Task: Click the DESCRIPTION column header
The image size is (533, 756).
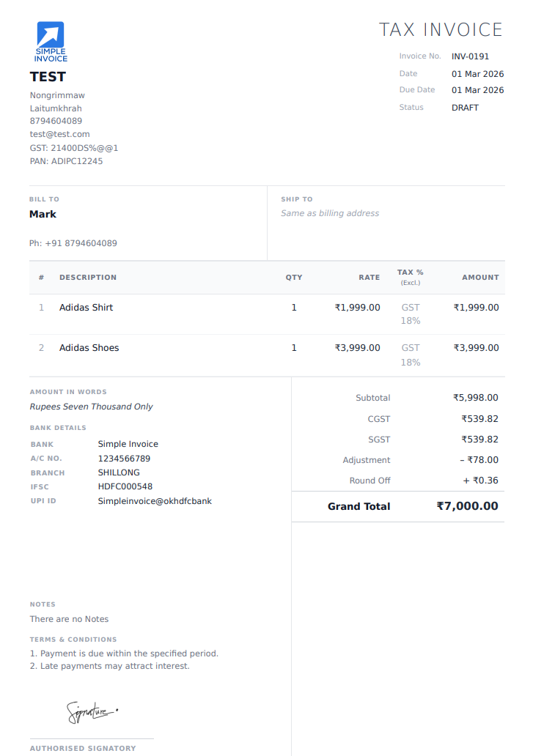Action: click(x=88, y=278)
